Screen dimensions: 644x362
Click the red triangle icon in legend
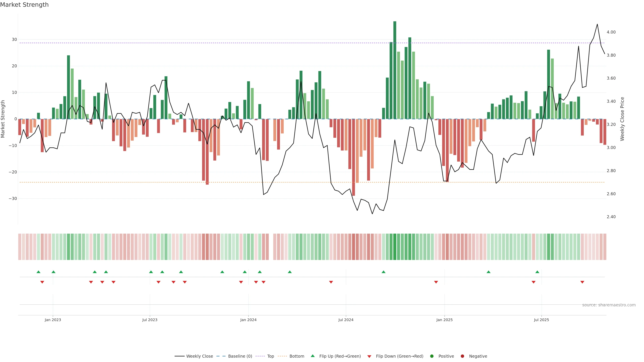tap(369, 356)
